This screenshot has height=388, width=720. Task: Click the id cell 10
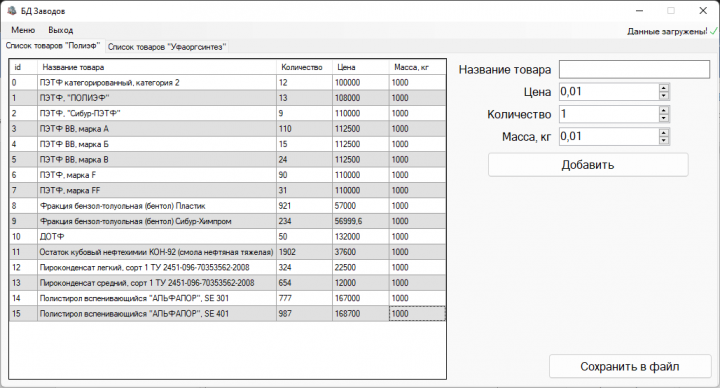tap(23, 236)
